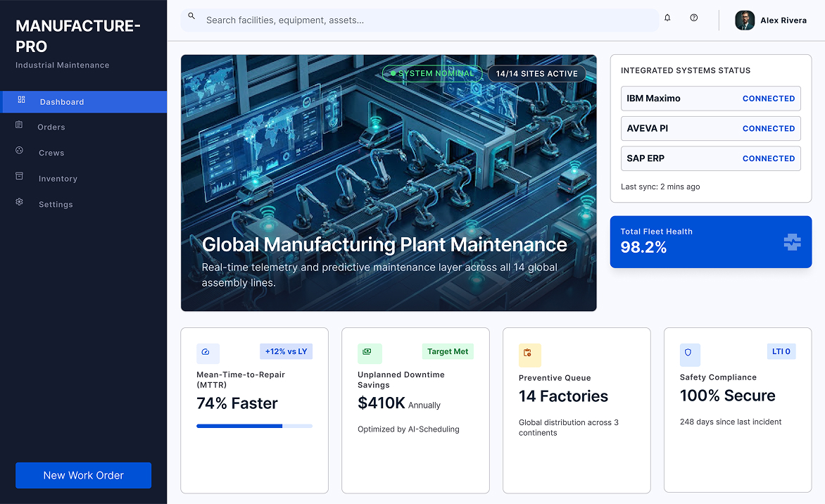Click the +12% vs LY badge
Viewport: 825px width, 504px height.
point(286,351)
